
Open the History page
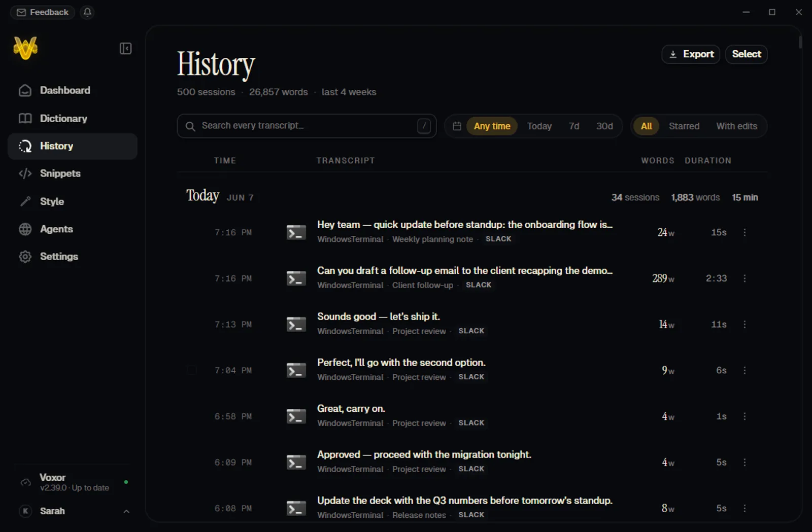tap(73, 146)
